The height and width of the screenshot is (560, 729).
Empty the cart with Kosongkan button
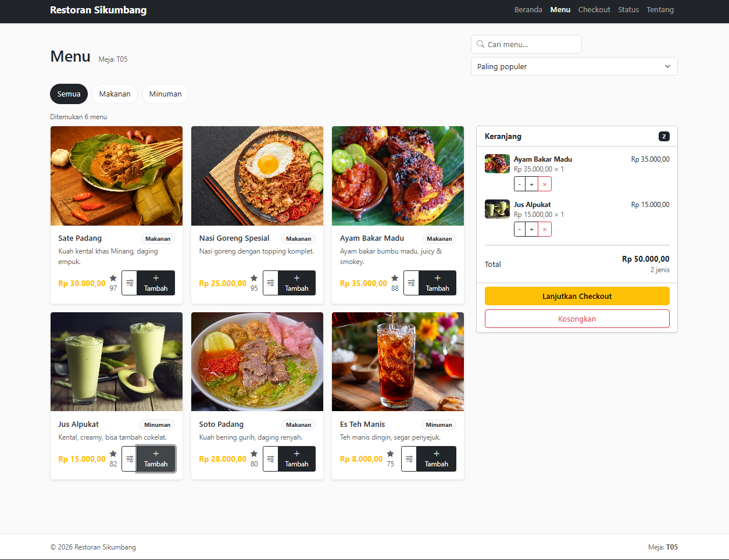[577, 319]
